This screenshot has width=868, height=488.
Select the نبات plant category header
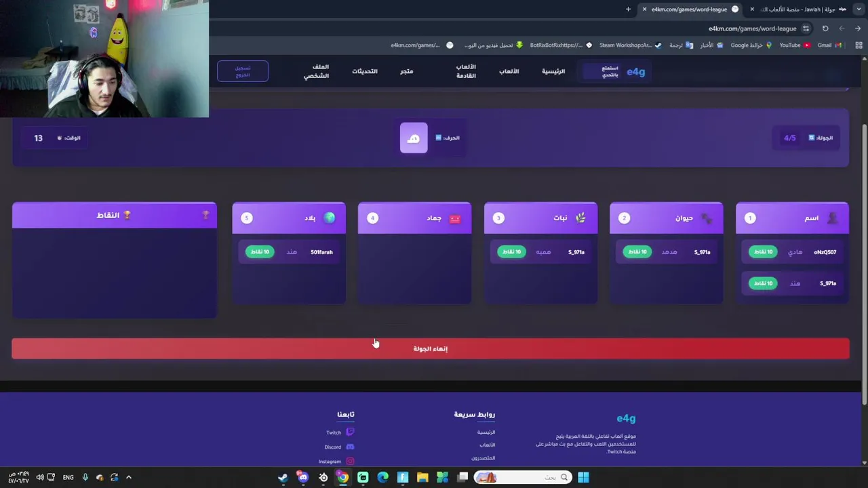(540, 218)
